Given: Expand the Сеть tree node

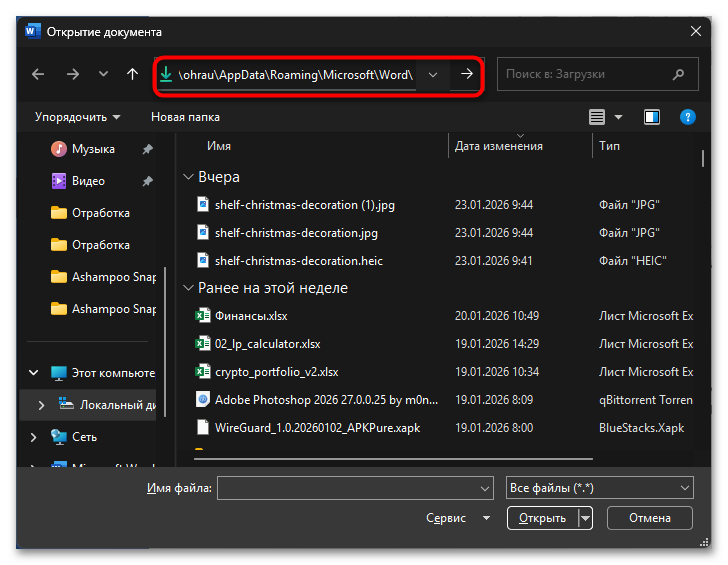Looking at the screenshot, I should point(35,437).
